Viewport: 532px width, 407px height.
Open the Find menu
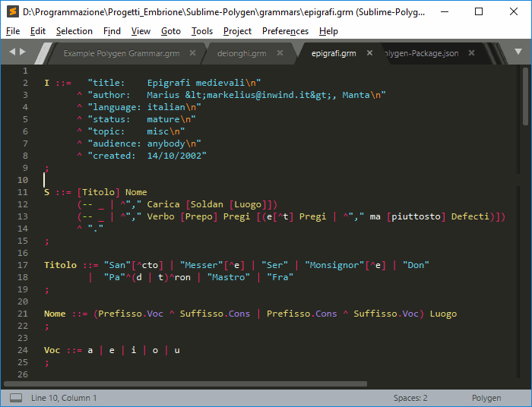click(x=112, y=31)
